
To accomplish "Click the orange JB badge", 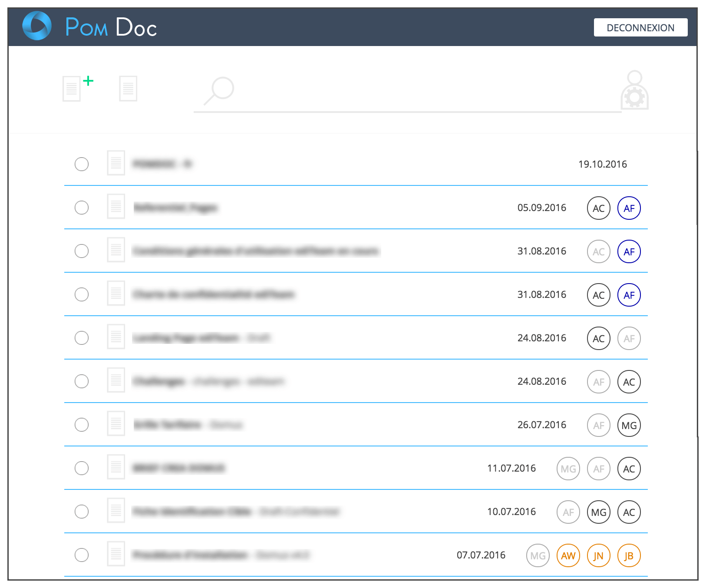I will point(629,555).
